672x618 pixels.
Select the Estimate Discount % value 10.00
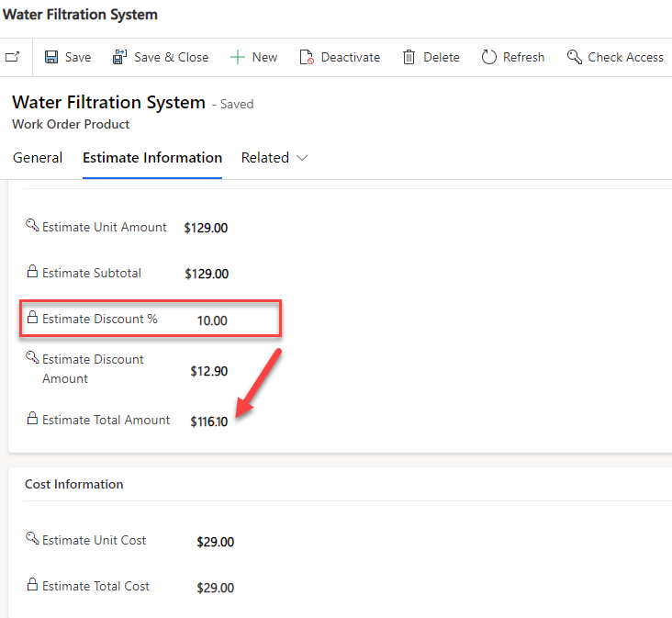(x=212, y=320)
